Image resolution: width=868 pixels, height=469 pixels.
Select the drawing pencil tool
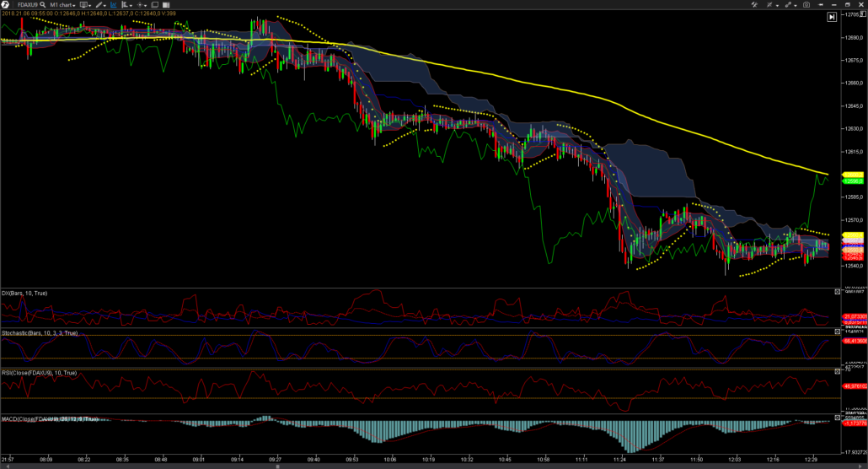coord(99,4)
